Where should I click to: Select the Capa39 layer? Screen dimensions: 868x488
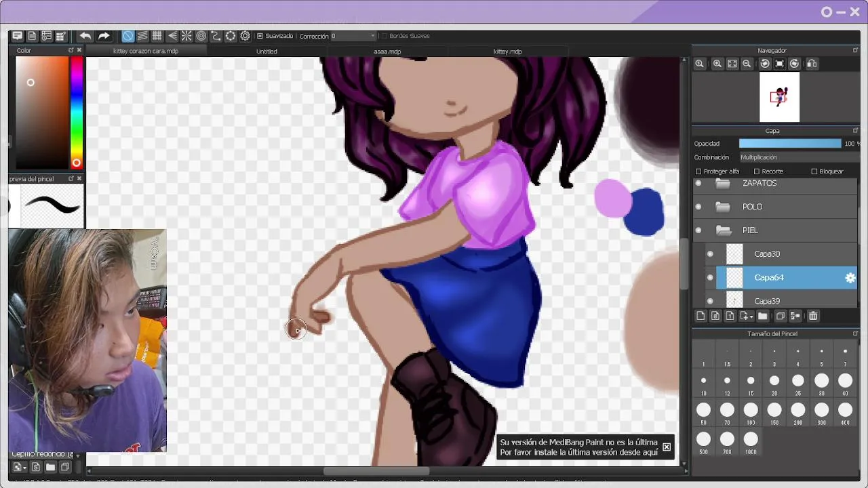pos(780,300)
